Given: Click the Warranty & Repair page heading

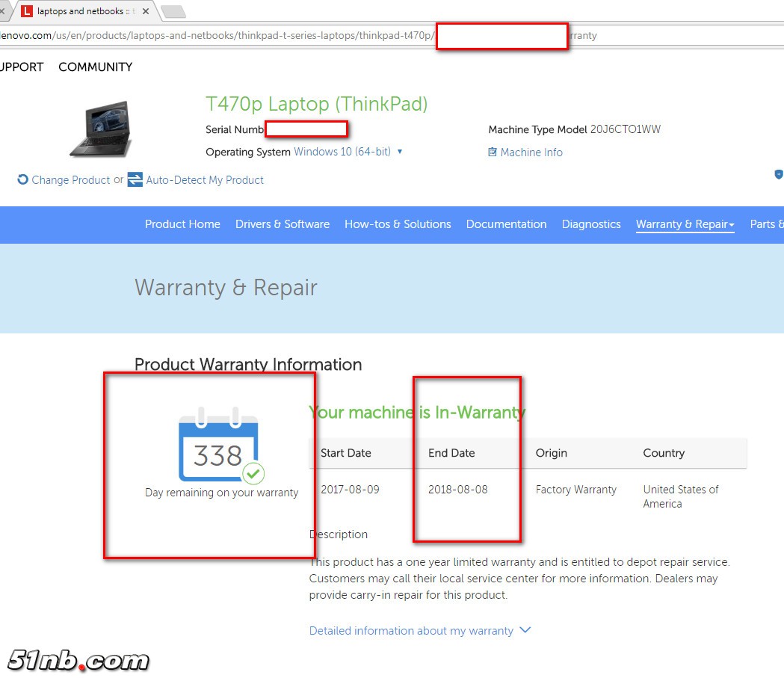Looking at the screenshot, I should click(226, 288).
